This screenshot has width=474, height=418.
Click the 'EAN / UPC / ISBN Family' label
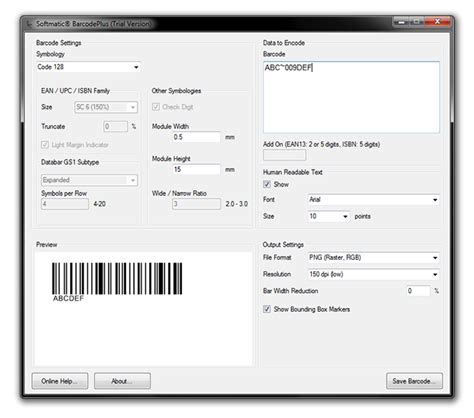click(x=75, y=91)
